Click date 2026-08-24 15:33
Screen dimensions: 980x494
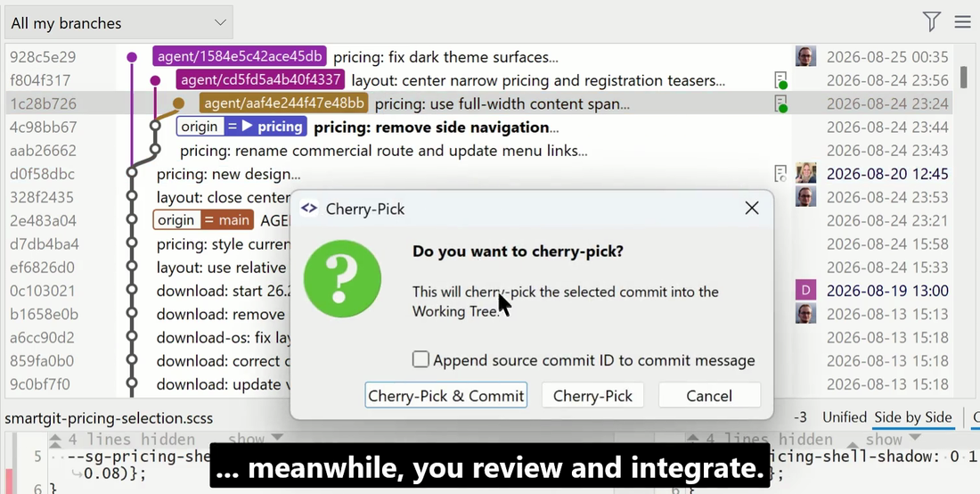pos(887,267)
